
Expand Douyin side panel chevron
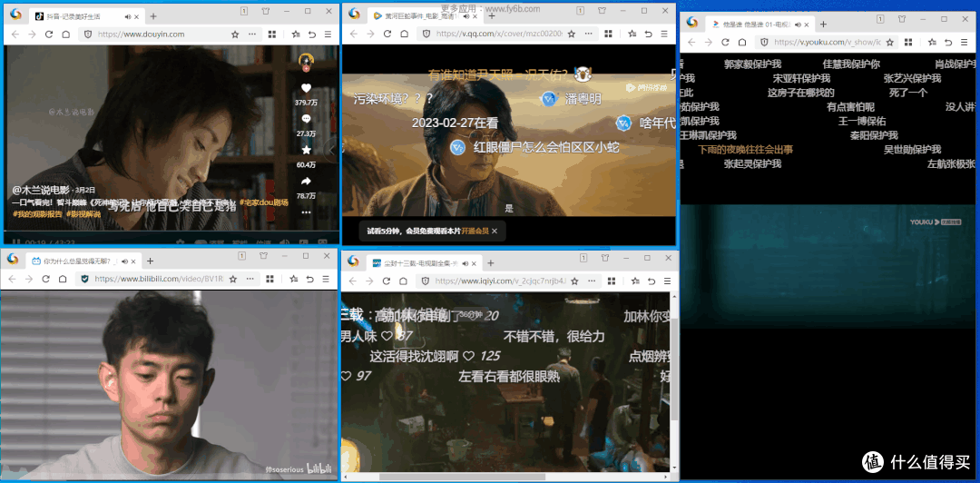pos(332,149)
